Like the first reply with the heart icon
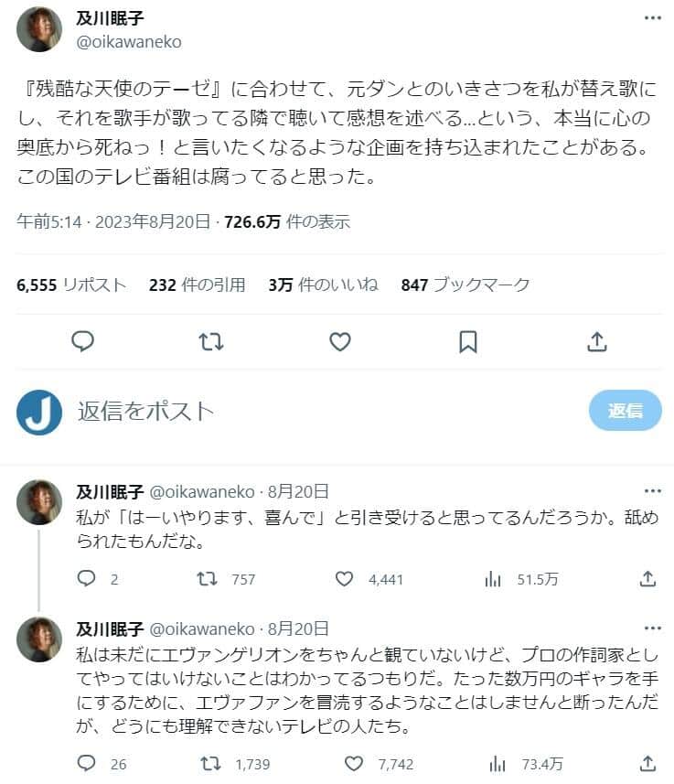The image size is (674, 784). pyautogui.click(x=345, y=578)
